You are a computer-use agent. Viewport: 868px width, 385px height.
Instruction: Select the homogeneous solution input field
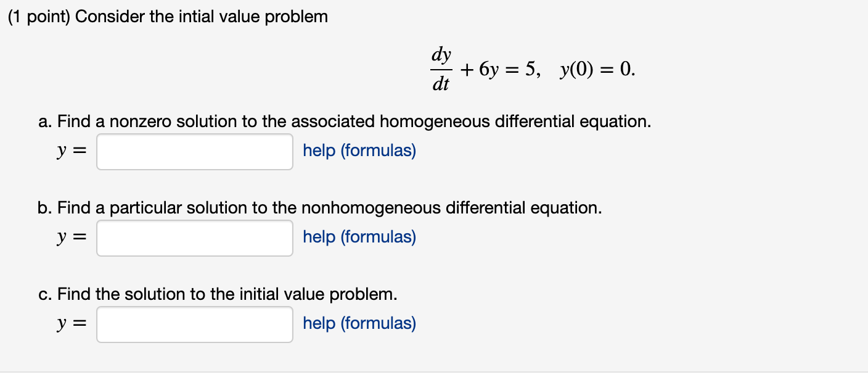coord(194,152)
